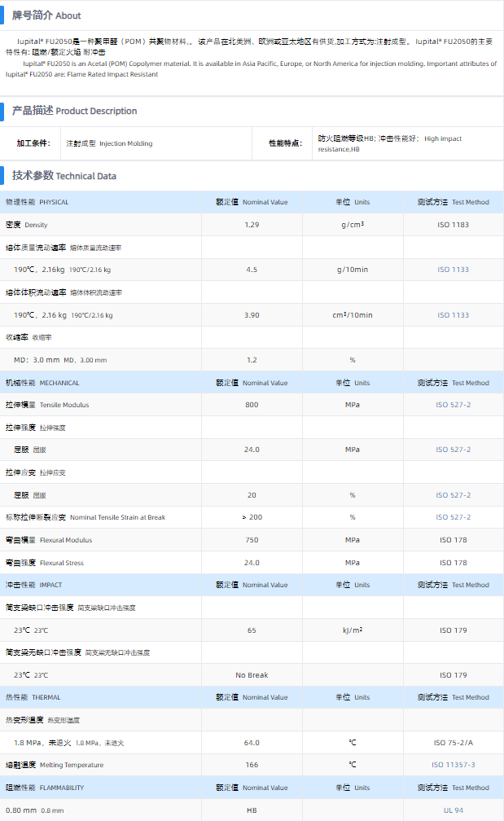
Task: Select the 物理性能 PHYSICAL table header
Action: [37, 202]
